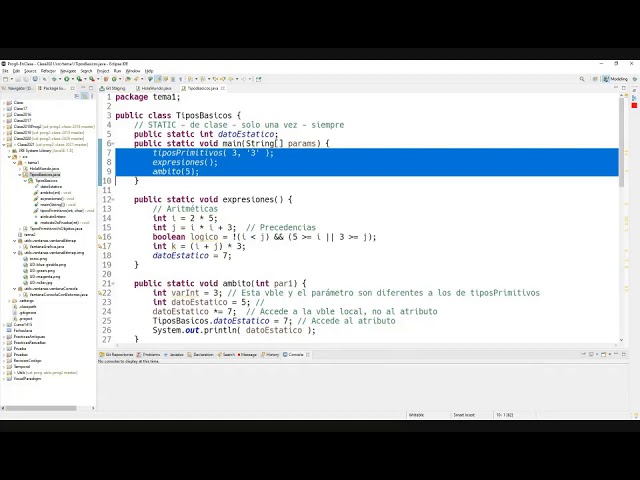Toggle Mark Occurrences highlighted toolbar icon
The width and height of the screenshot is (640, 480).
coord(158,79)
